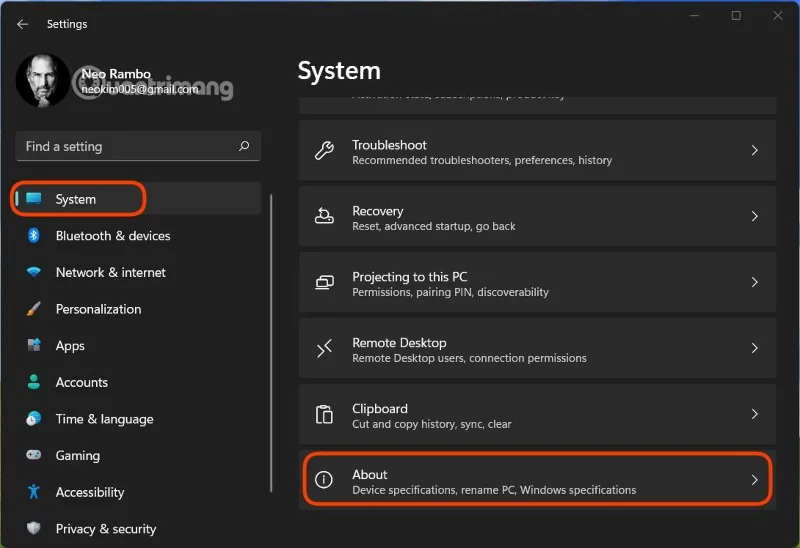Click the Clipboard chevron arrow
The height and width of the screenshot is (548, 800).
754,413
